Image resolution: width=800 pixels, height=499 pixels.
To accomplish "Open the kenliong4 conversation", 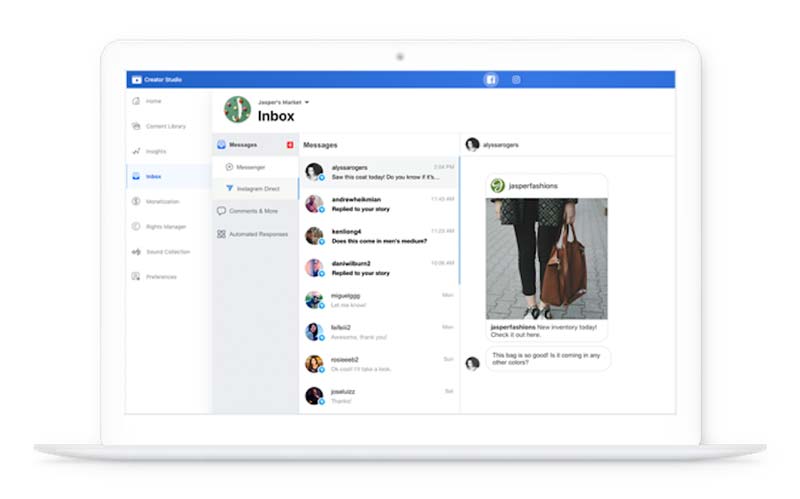I will (x=379, y=236).
